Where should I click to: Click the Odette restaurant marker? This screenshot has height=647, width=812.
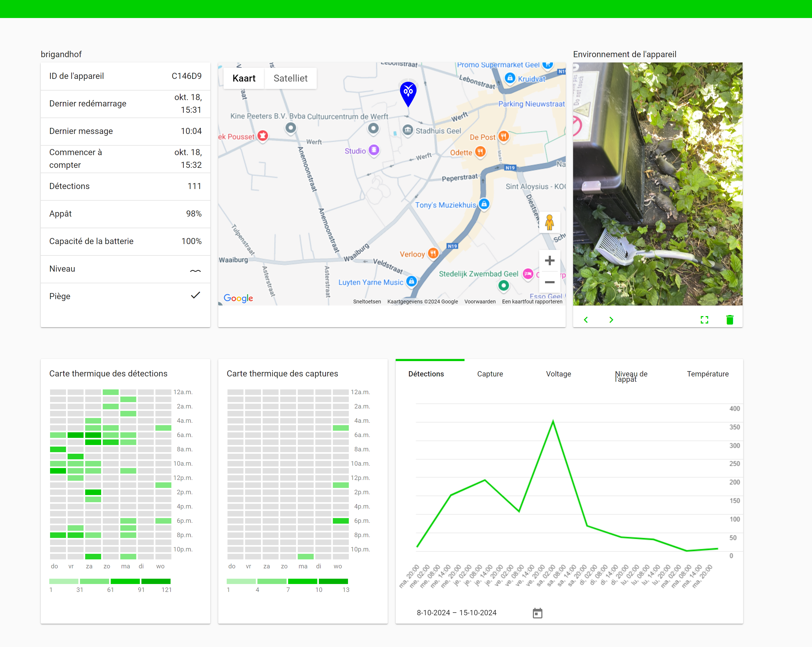tap(480, 152)
